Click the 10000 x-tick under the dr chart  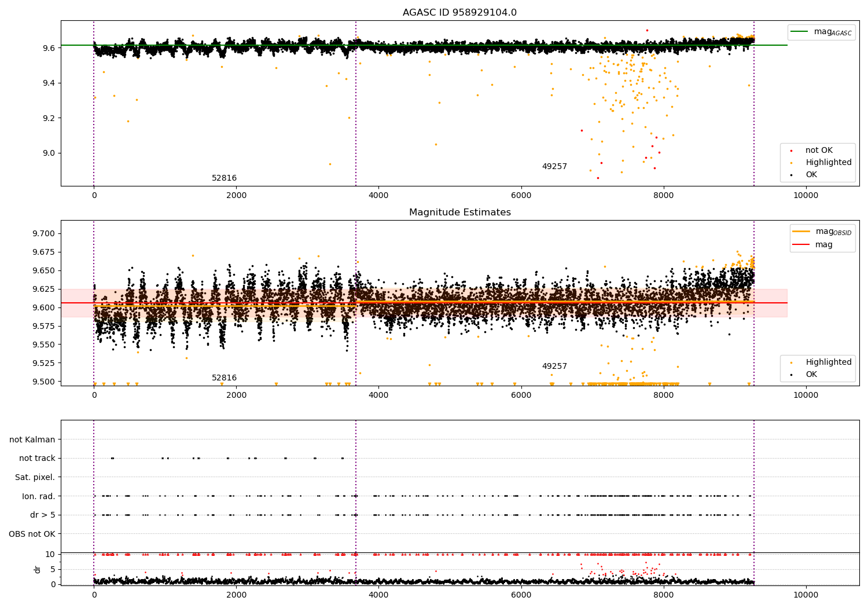coord(806,595)
